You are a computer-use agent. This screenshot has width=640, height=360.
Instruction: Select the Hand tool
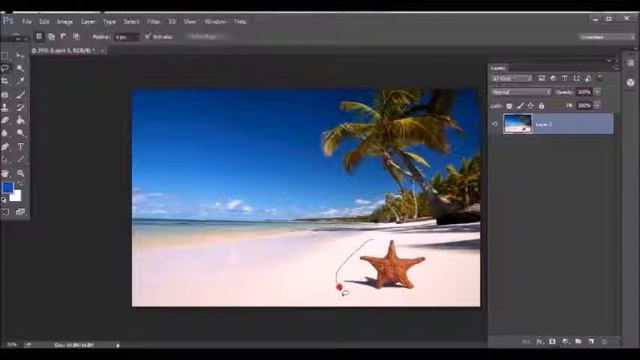pyautogui.click(x=5, y=173)
